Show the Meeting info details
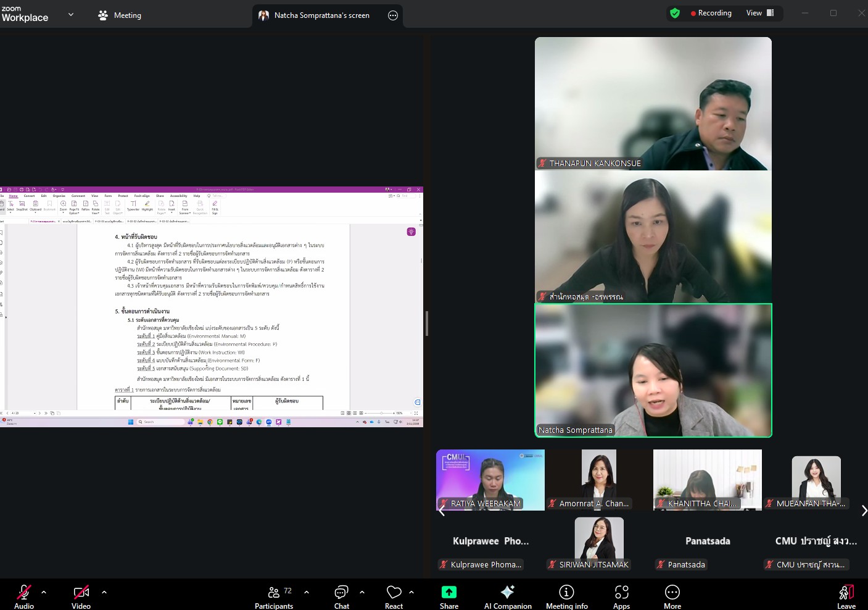The image size is (868, 610). click(x=566, y=596)
